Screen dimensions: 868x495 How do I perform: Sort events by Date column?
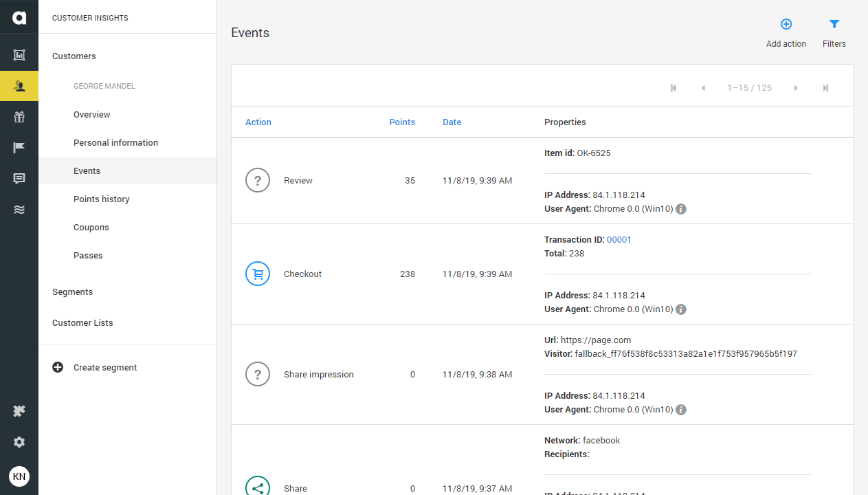[x=452, y=122]
